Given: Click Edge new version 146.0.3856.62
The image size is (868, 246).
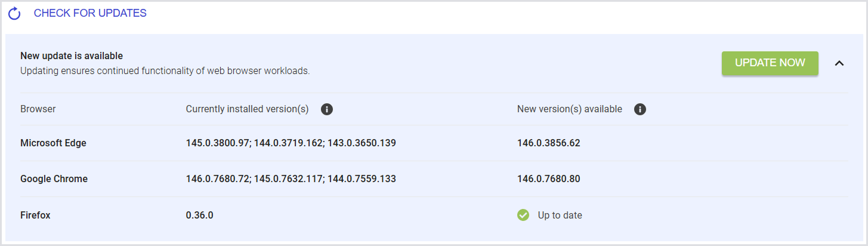Looking at the screenshot, I should (x=549, y=143).
